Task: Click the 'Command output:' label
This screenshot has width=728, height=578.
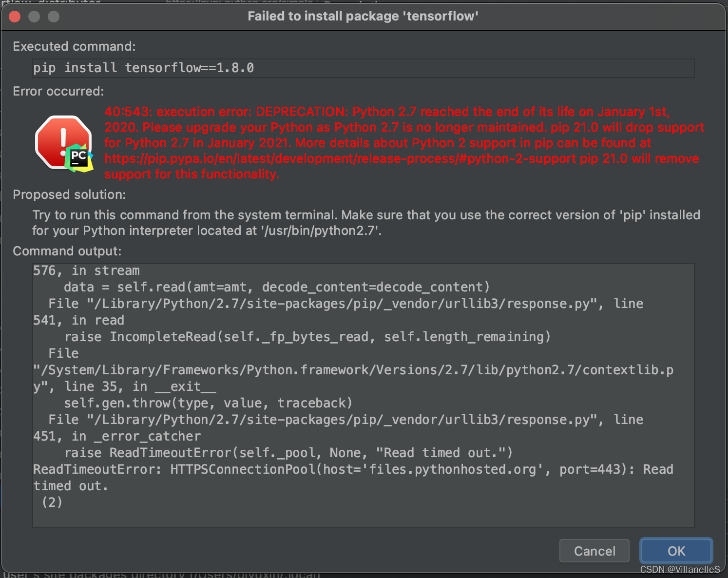Action: tap(67, 251)
